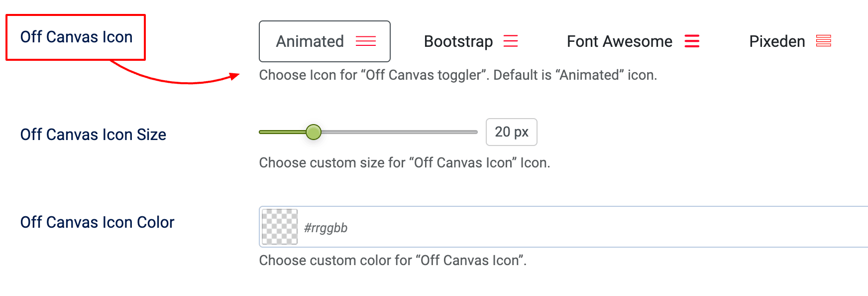
Task: Pick the Font Awesome bars icon
Action: pos(632,41)
